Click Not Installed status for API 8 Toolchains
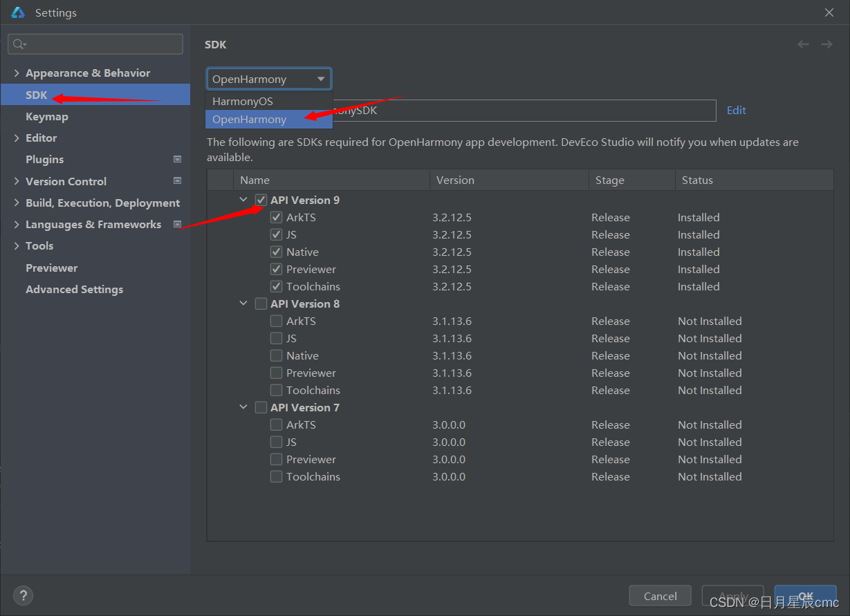Image resolution: width=850 pixels, height=616 pixels. click(710, 390)
